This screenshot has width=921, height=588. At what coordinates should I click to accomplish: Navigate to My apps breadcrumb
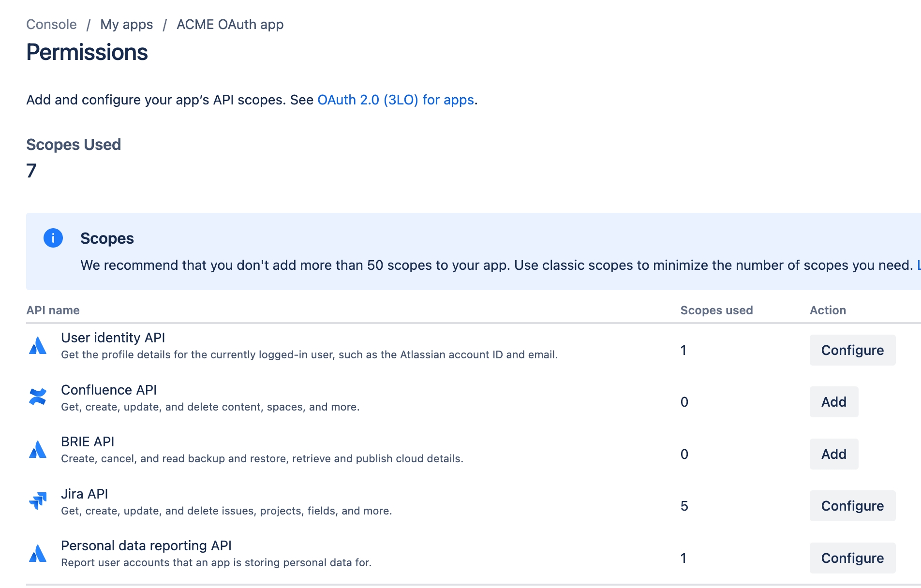click(126, 24)
